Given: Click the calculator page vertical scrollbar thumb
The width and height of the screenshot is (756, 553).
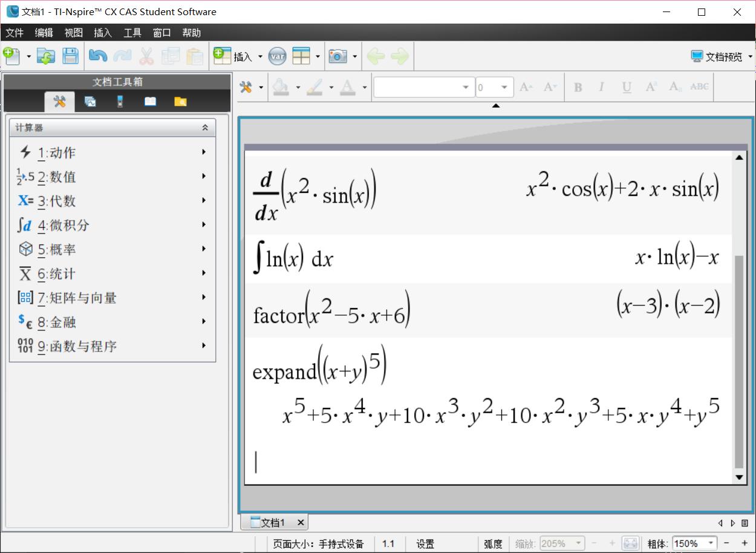Looking at the screenshot, I should (x=738, y=362).
